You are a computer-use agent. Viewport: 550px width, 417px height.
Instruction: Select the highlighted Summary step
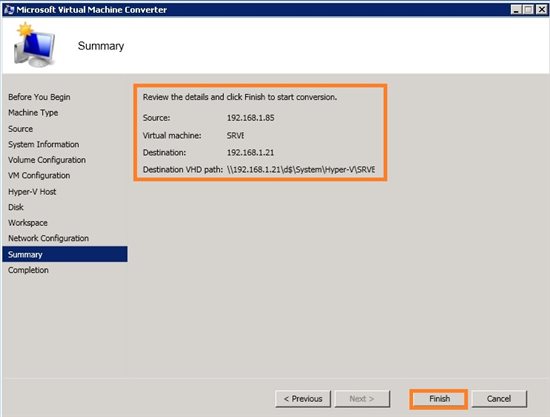[x=65, y=254]
